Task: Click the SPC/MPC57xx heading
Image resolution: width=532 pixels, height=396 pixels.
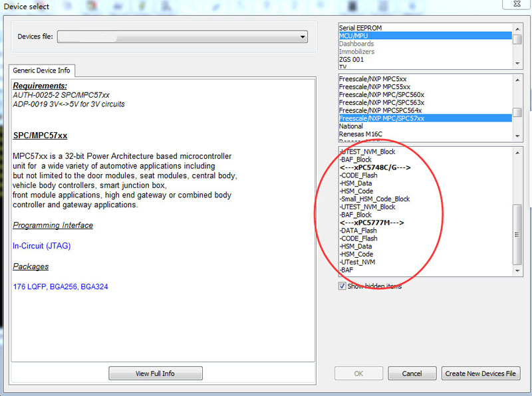Action: [40, 136]
